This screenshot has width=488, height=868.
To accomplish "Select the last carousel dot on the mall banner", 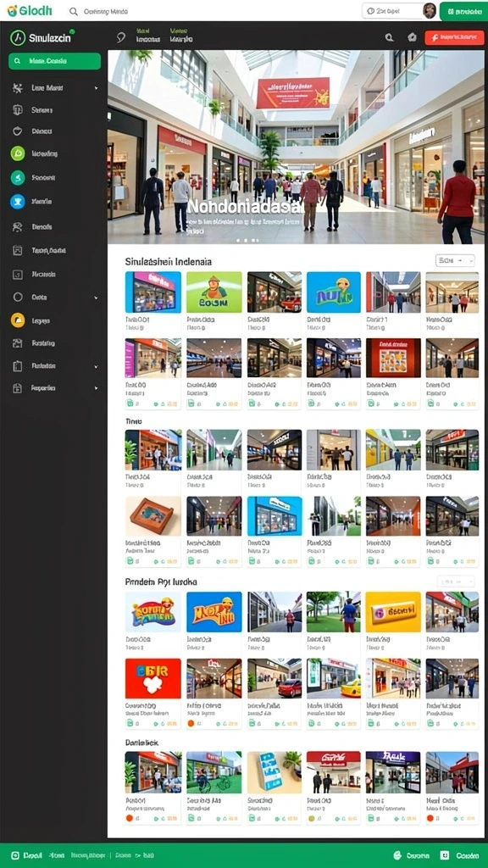I will pyautogui.click(x=256, y=240).
